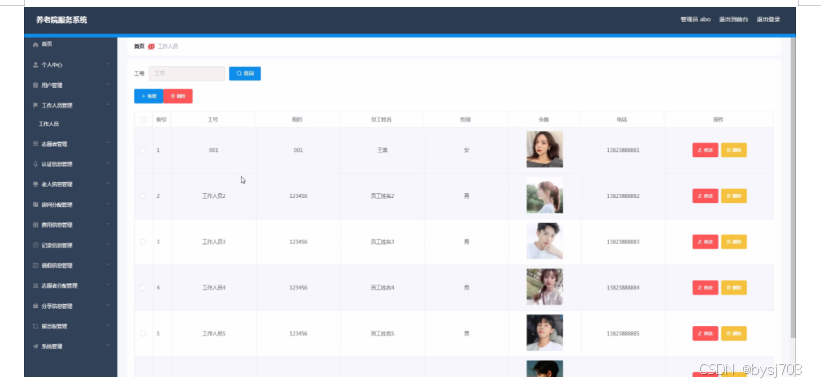Click yellow 删除 button for 工作人员5

(734, 334)
